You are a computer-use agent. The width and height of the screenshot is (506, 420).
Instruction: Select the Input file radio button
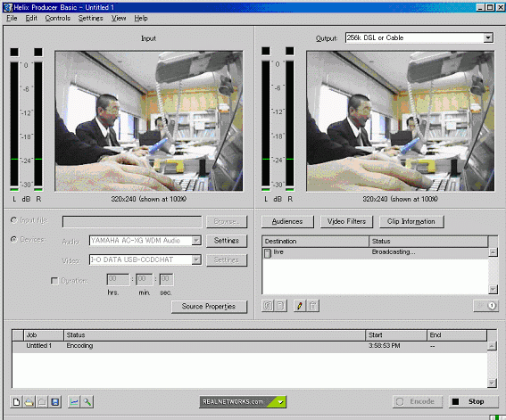[x=13, y=220]
